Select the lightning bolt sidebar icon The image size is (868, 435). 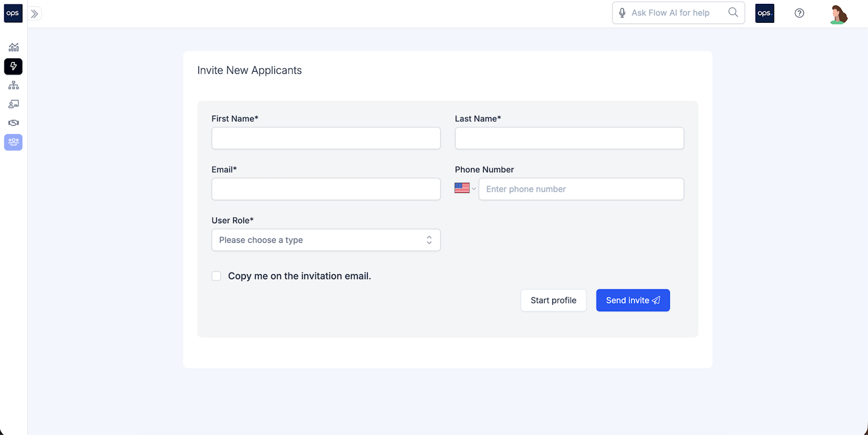(14, 66)
